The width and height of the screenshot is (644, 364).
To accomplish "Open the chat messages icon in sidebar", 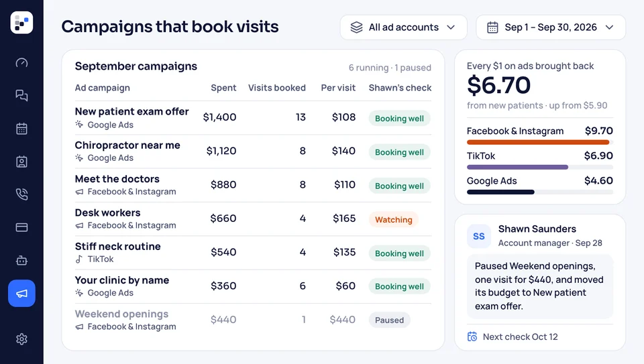I will click(x=21, y=95).
